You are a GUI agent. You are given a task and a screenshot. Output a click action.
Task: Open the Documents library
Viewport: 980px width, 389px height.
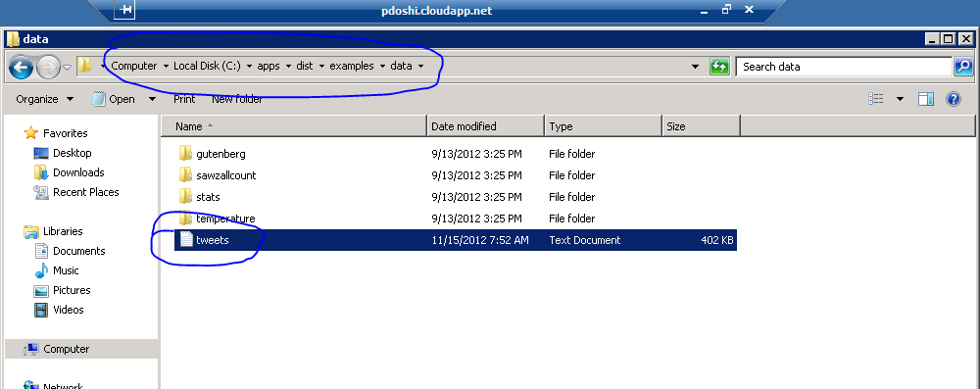click(x=78, y=251)
